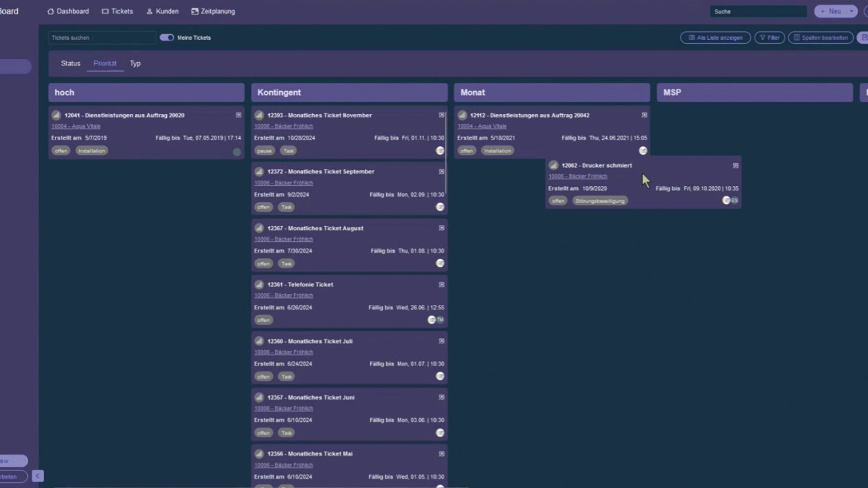The height and width of the screenshot is (488, 868).
Task: Click the priority icon on ticket 12041
Action: point(56,115)
